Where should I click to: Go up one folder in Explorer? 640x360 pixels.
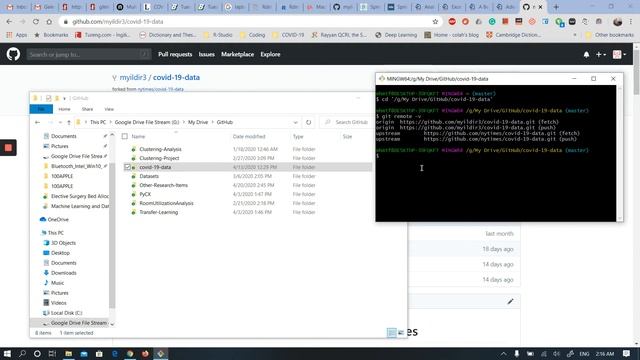pos(69,122)
